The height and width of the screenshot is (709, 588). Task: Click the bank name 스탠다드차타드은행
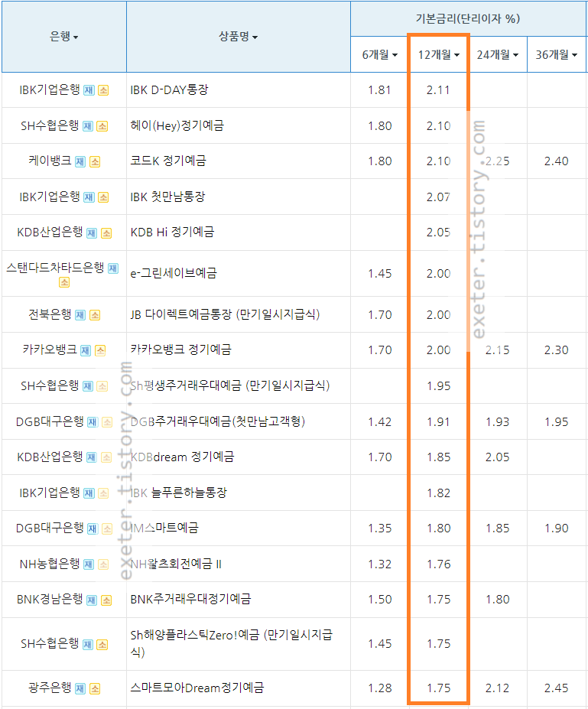(x=55, y=267)
